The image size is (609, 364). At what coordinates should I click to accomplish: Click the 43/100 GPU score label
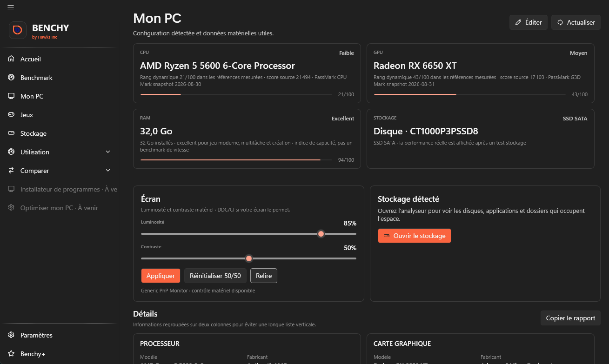click(580, 94)
